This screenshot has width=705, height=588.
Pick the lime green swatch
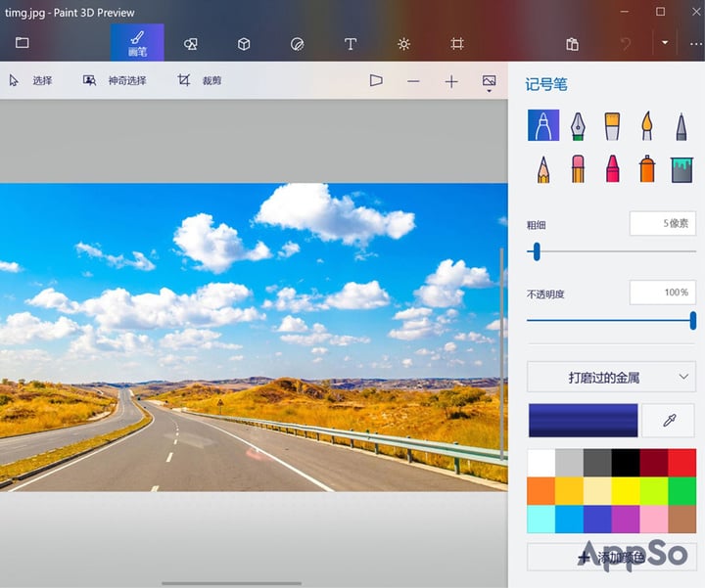(654, 491)
